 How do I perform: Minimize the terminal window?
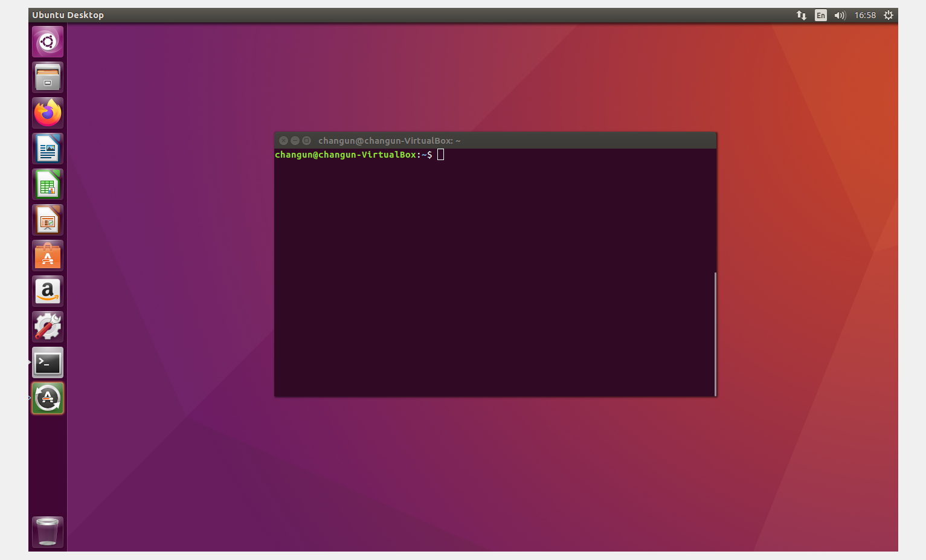point(295,140)
